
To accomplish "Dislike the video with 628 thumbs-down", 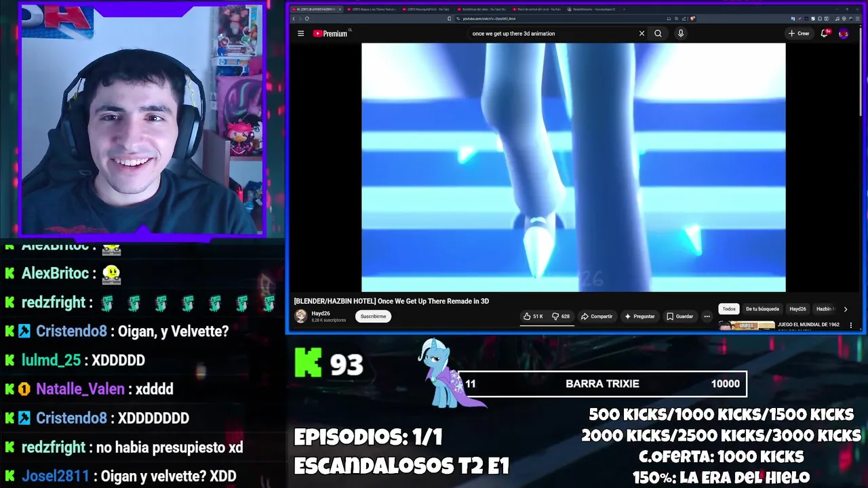I will [x=561, y=317].
